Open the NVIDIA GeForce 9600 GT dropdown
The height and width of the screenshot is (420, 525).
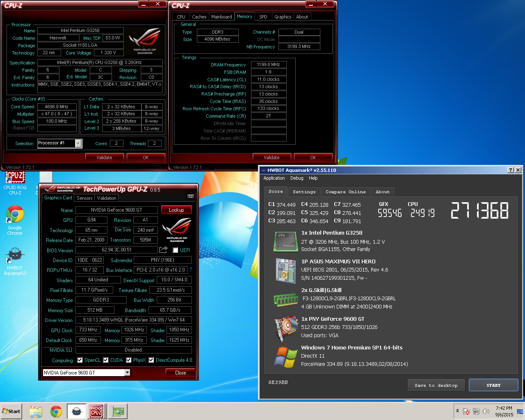(x=127, y=372)
